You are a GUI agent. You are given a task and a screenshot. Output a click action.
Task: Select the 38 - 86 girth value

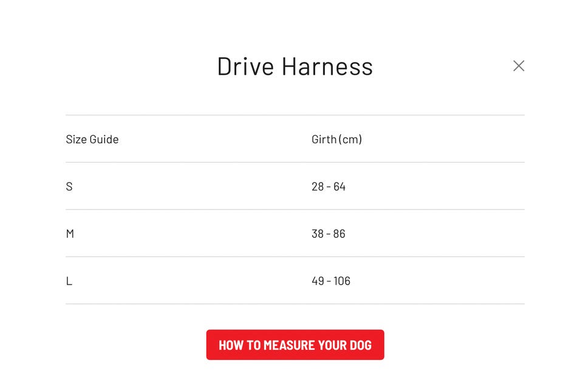pos(329,234)
